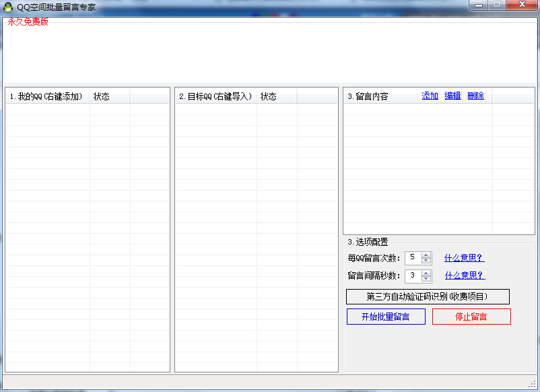Open 什么意思? help beside 留言间隔秒数
Screen dimensions: 540x392
point(465,275)
